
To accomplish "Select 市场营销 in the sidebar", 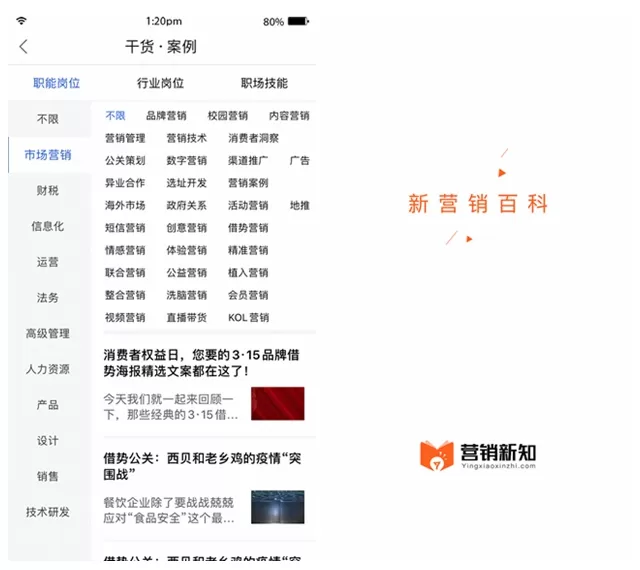I will pos(48,155).
